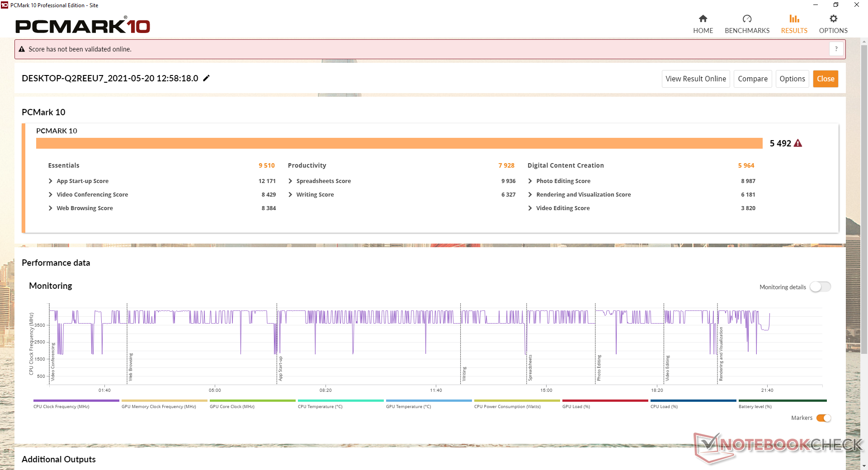Click the Spreadsheets timeline marker
This screenshot has width=868, height=470.
click(530, 368)
